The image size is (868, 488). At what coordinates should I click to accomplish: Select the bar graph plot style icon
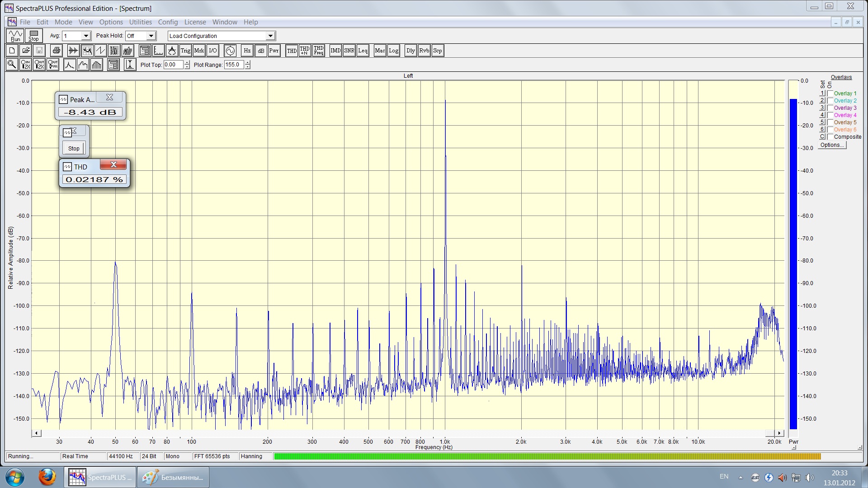pyautogui.click(x=97, y=65)
